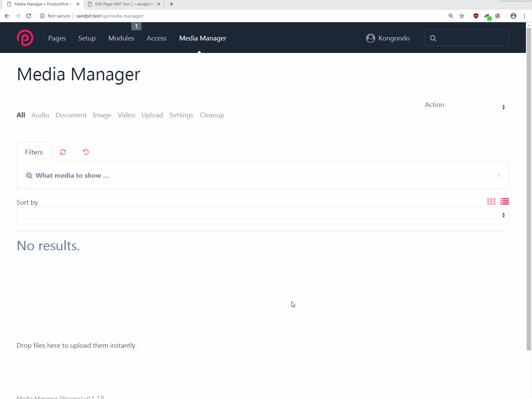Open a new browser tab
Image resolution: width=532 pixels, height=399 pixels.
click(x=171, y=4)
